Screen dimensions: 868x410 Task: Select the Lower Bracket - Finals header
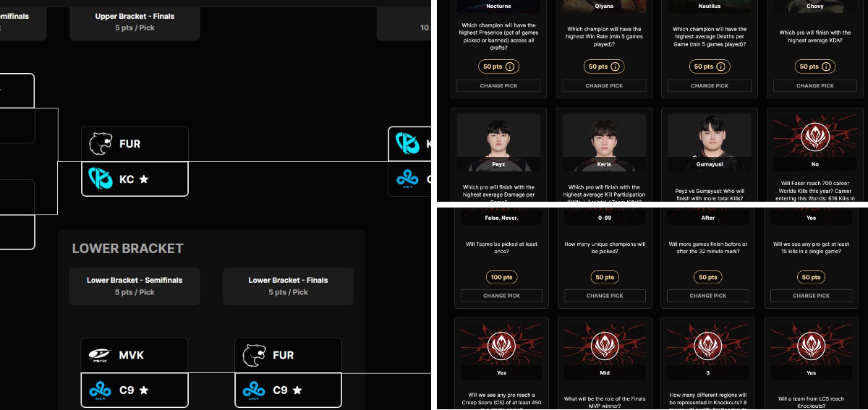pos(288,286)
